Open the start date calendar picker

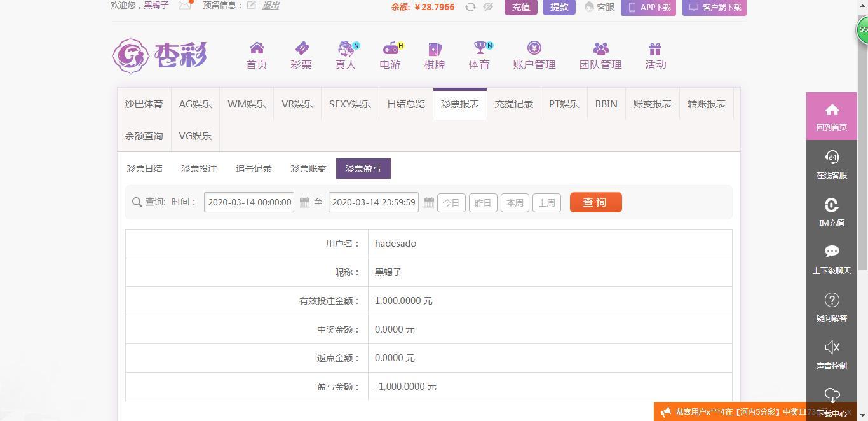pyautogui.click(x=304, y=202)
